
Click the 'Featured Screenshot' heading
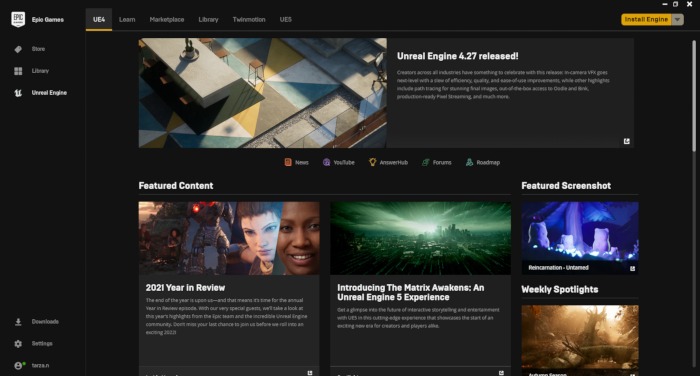[566, 186]
